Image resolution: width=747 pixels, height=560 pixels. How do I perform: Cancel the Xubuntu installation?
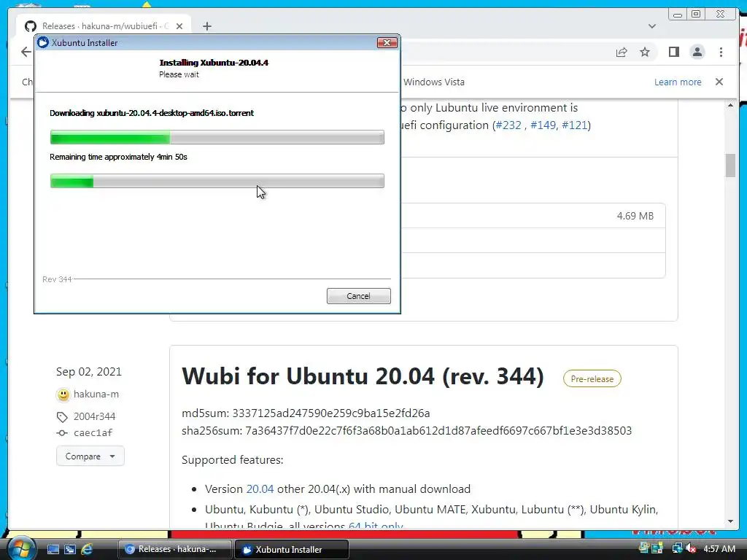click(x=358, y=296)
